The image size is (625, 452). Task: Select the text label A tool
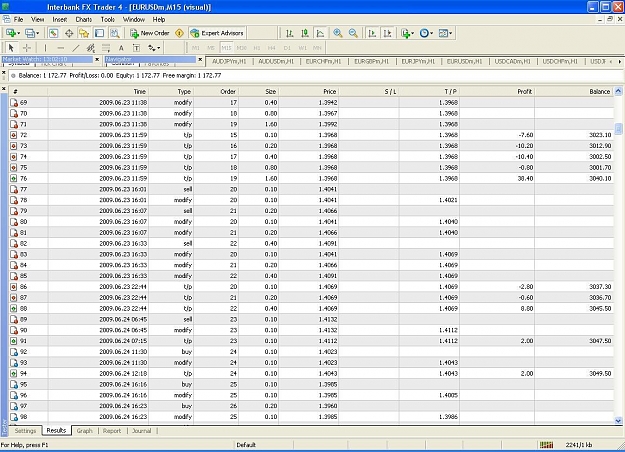[x=121, y=48]
